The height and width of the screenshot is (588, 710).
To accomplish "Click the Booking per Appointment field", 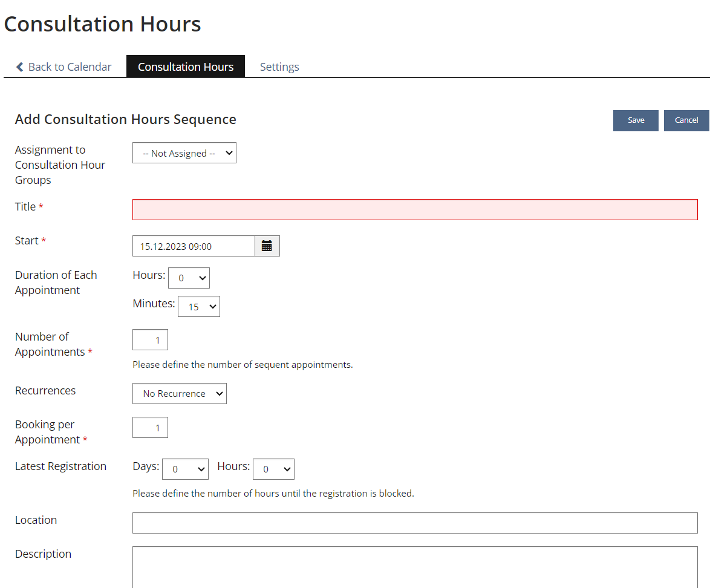I will pos(150,428).
